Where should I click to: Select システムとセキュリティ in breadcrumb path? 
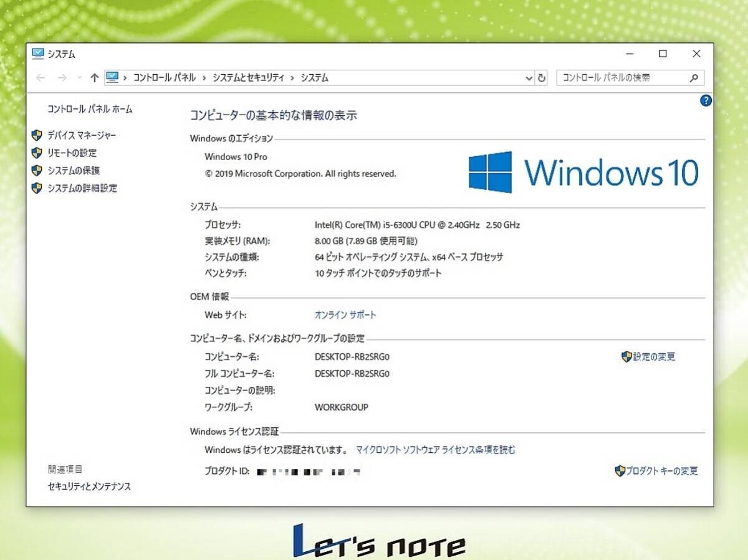pos(248,78)
